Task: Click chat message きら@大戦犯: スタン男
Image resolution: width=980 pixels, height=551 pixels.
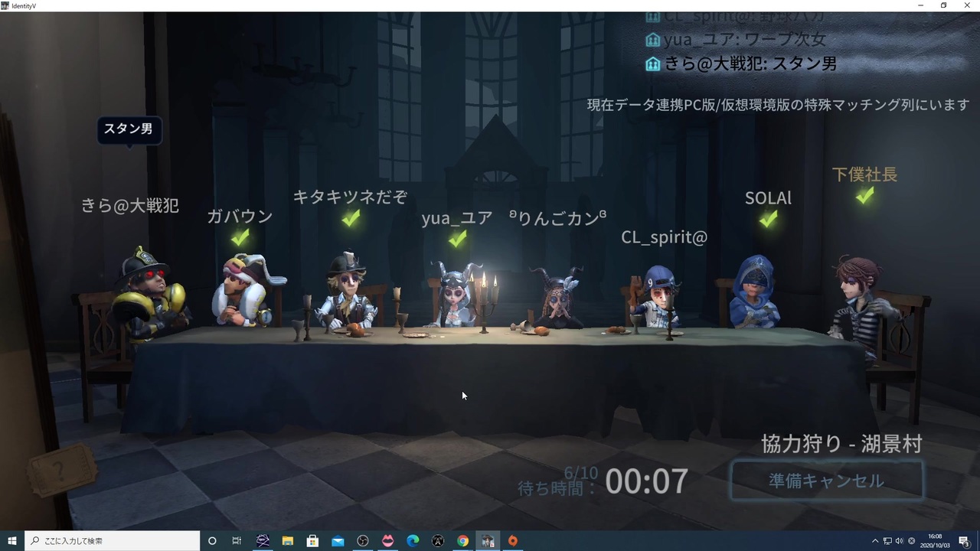Action: (x=750, y=64)
